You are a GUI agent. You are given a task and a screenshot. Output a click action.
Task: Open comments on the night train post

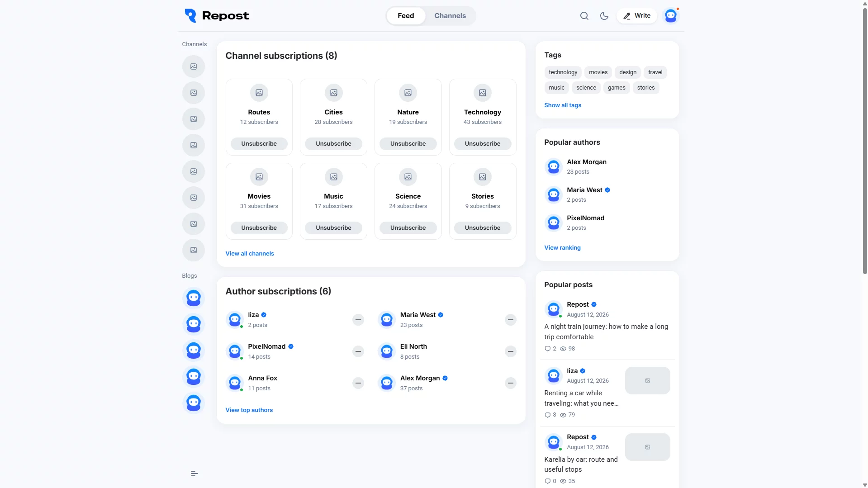pyautogui.click(x=550, y=349)
